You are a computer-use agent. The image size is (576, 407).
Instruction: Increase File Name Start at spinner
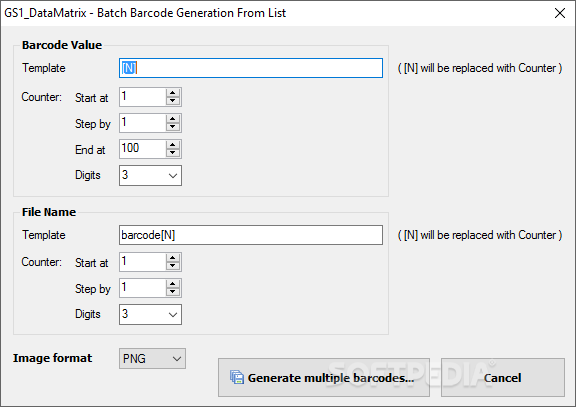[173, 257]
